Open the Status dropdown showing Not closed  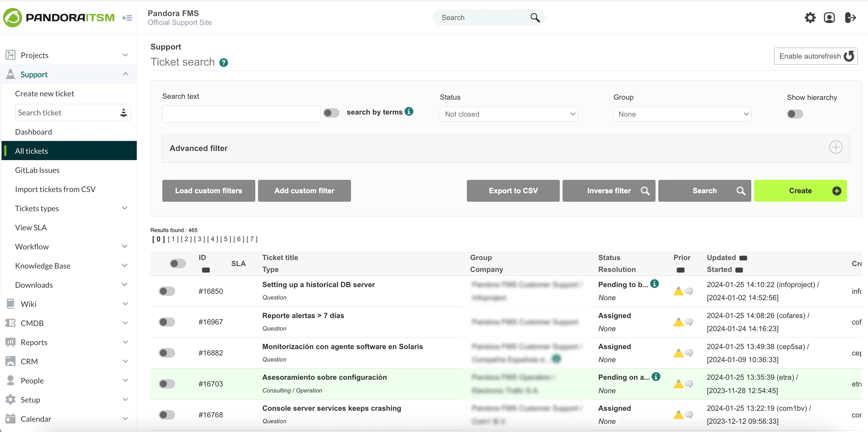(508, 114)
